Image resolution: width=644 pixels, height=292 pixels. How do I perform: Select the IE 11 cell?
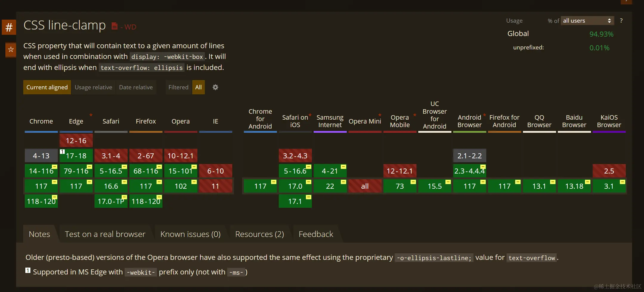216,186
